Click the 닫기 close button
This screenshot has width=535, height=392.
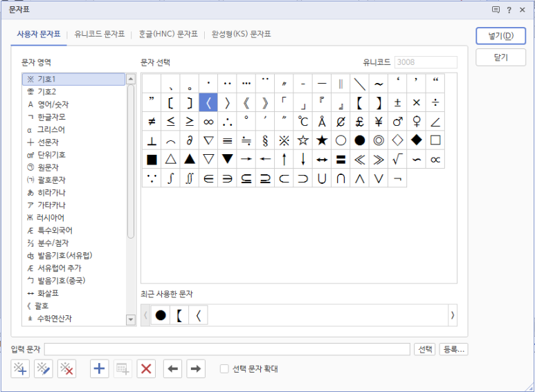500,57
